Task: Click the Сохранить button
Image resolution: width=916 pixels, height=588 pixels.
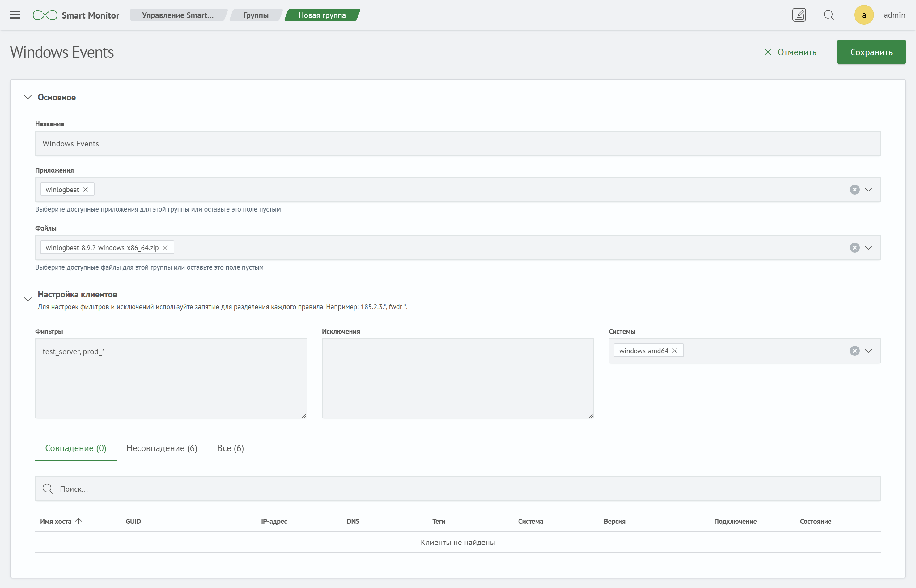Action: 871,52
